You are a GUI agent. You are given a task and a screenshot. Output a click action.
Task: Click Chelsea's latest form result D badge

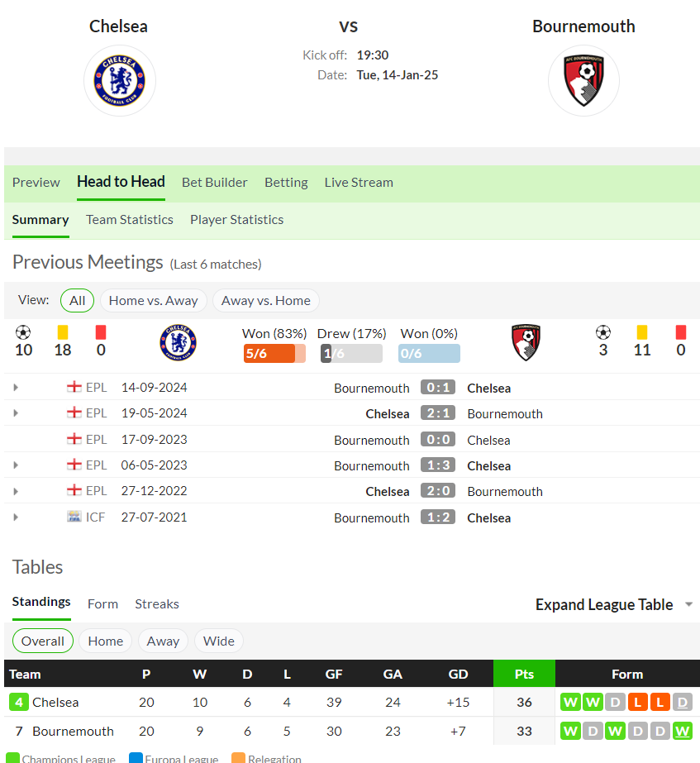tap(683, 702)
